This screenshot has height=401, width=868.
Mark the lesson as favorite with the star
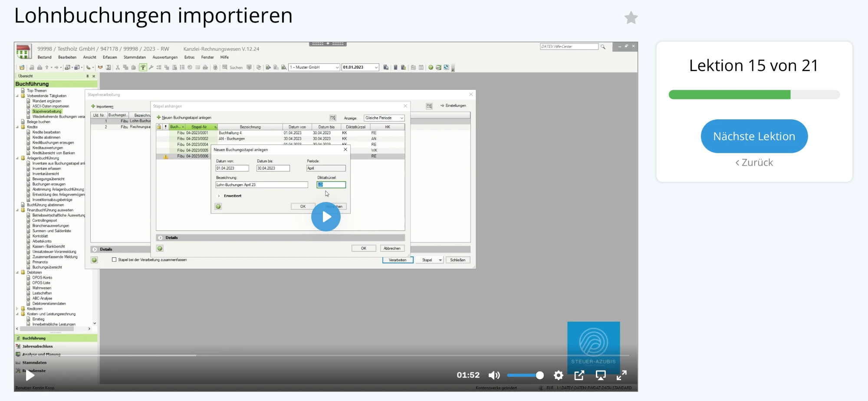tap(631, 18)
